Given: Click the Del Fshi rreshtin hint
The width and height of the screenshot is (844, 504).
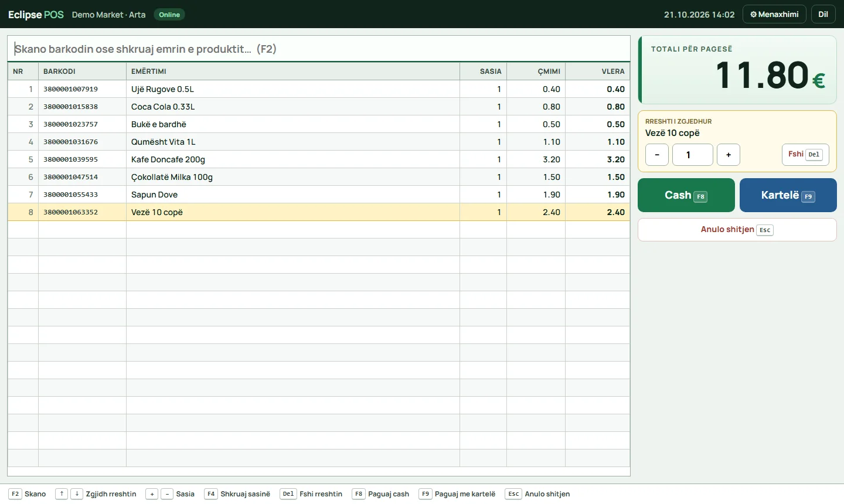Looking at the screenshot, I should (x=311, y=494).
